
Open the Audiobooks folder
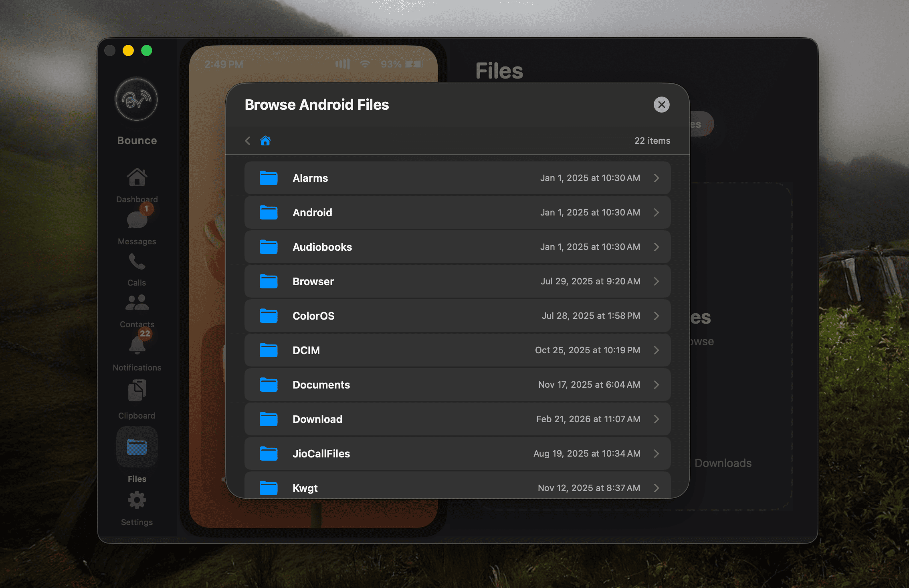(457, 247)
